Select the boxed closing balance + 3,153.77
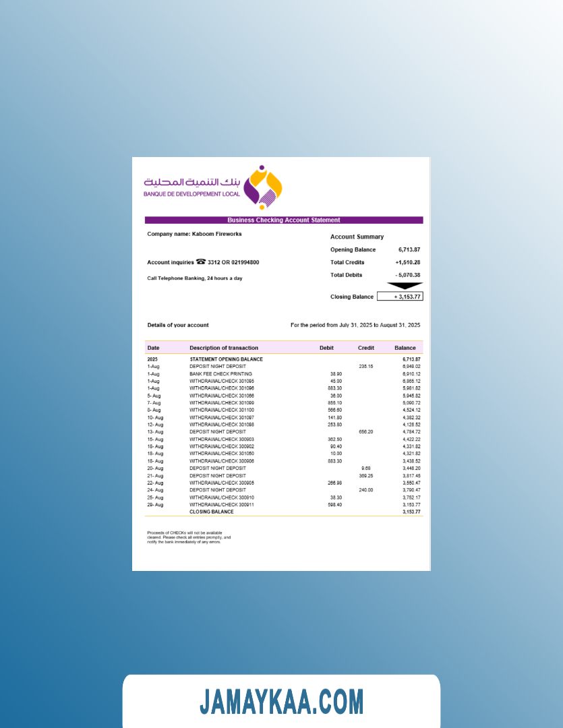 [400, 297]
